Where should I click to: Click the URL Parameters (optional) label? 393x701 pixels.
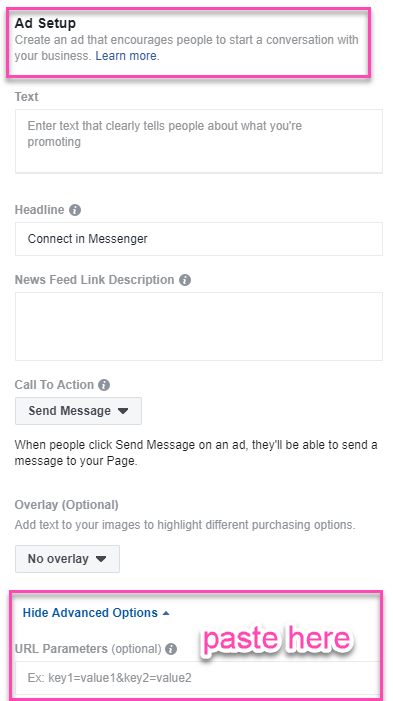click(88, 649)
